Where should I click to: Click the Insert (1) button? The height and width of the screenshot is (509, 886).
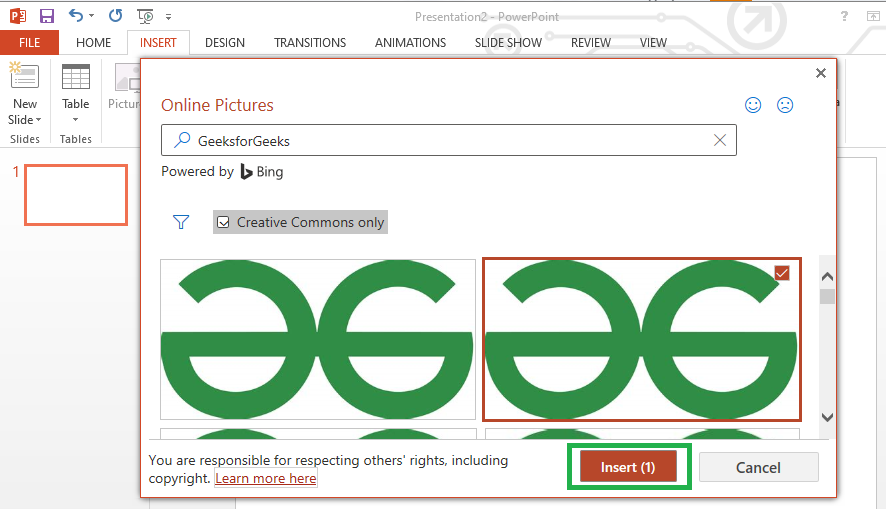tap(628, 467)
